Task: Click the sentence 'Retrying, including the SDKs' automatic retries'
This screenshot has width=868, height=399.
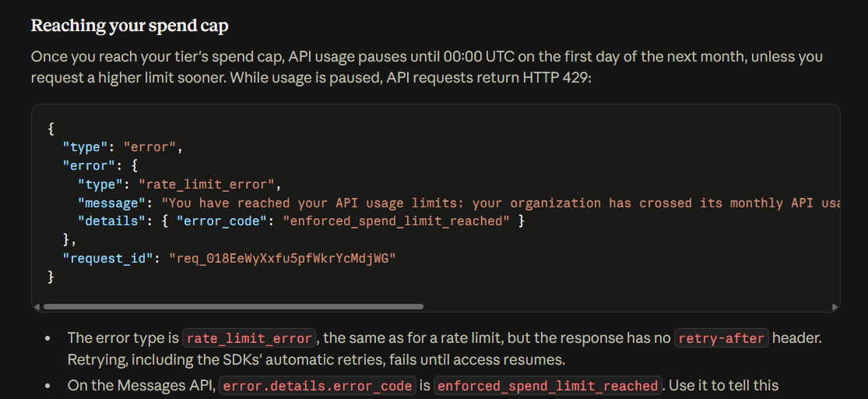Action: point(316,360)
